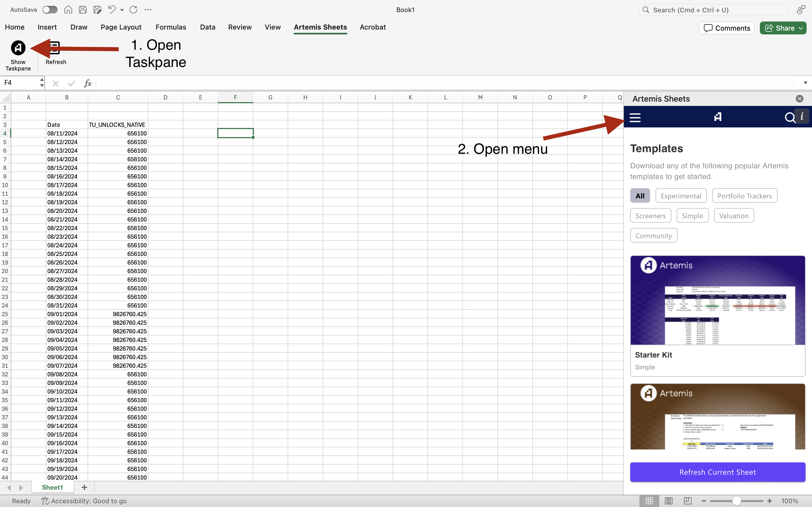Open the Acrobat ribbon tab
Screen dimensions: 812x507
[x=373, y=27]
